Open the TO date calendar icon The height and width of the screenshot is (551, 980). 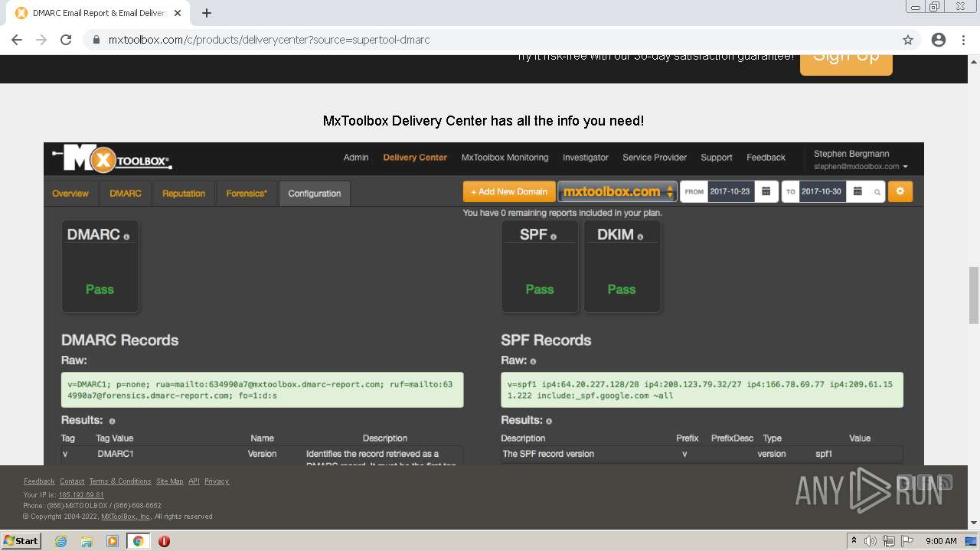(x=857, y=191)
